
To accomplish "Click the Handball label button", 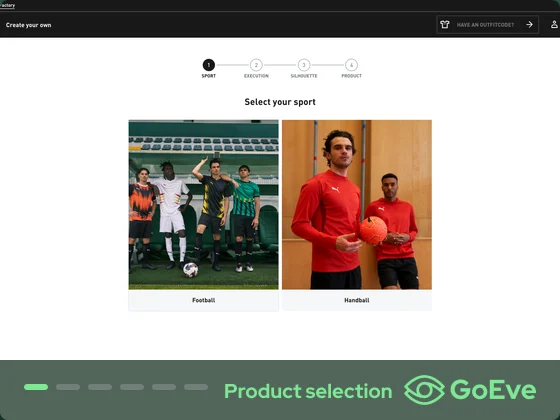I will point(357,300).
